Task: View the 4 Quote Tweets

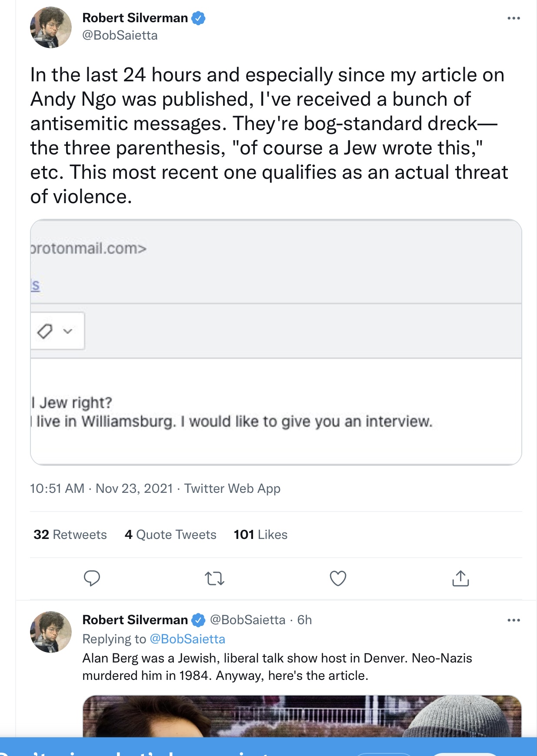Action: (x=170, y=535)
